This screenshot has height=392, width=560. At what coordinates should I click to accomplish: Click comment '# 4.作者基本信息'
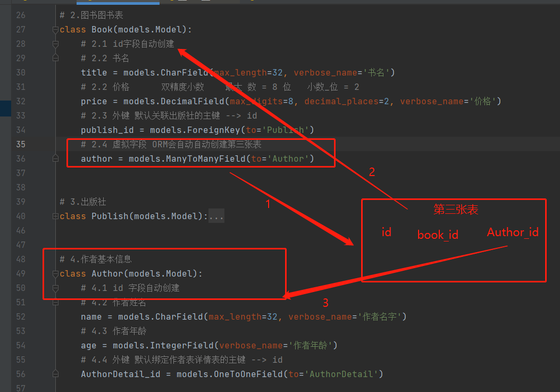coord(96,259)
